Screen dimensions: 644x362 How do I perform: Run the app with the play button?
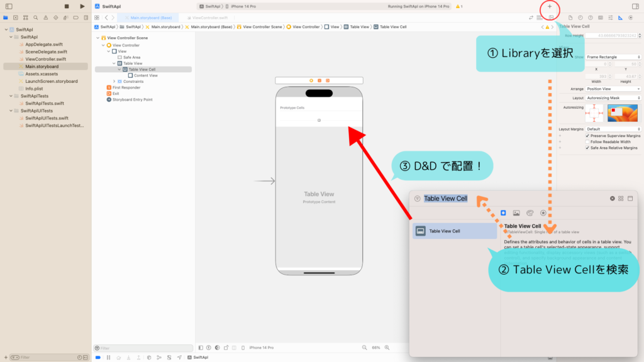(82, 6)
